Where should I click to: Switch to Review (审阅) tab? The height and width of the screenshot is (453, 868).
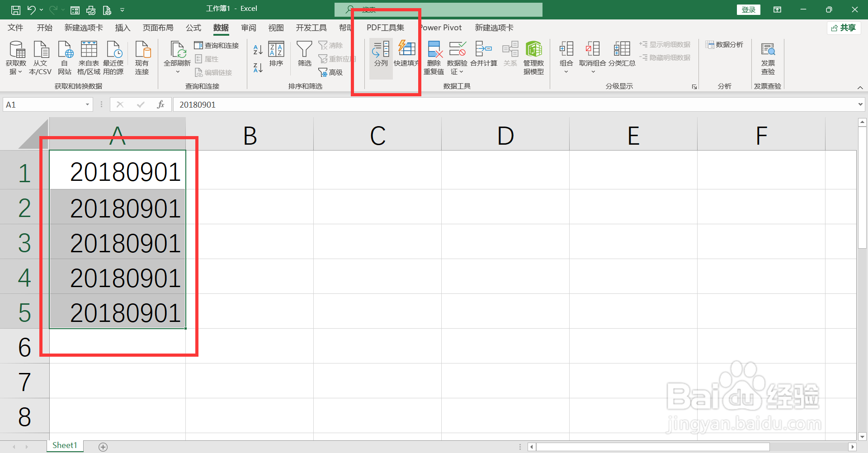(249, 28)
